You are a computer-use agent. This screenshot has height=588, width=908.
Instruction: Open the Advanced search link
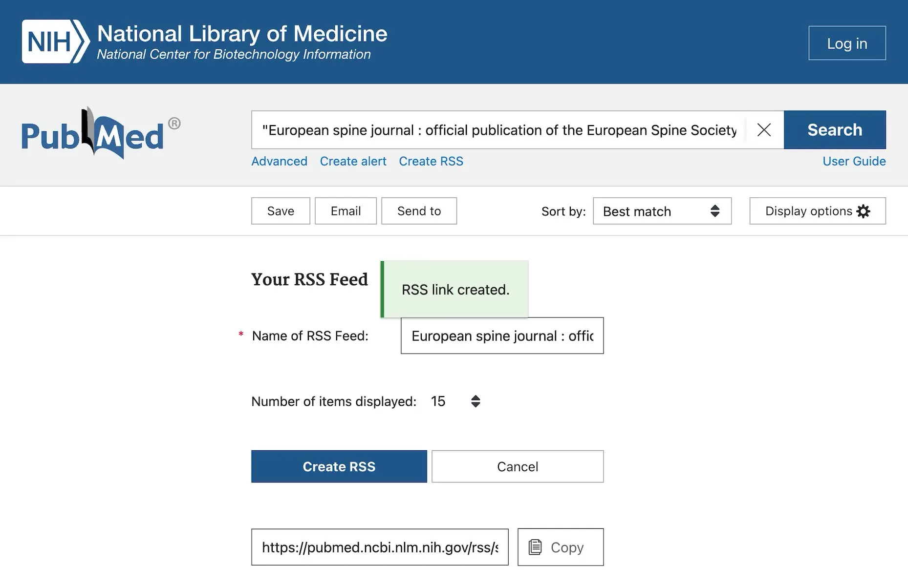click(x=279, y=161)
